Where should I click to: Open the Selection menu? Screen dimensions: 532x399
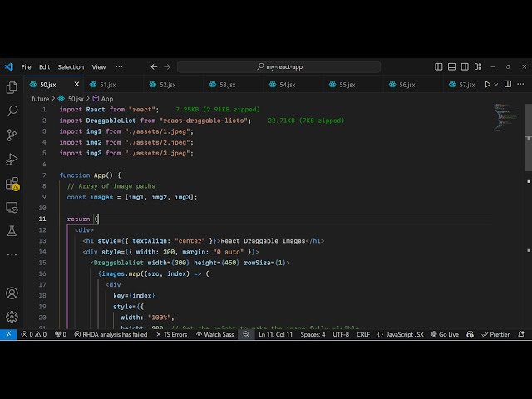[x=71, y=66]
